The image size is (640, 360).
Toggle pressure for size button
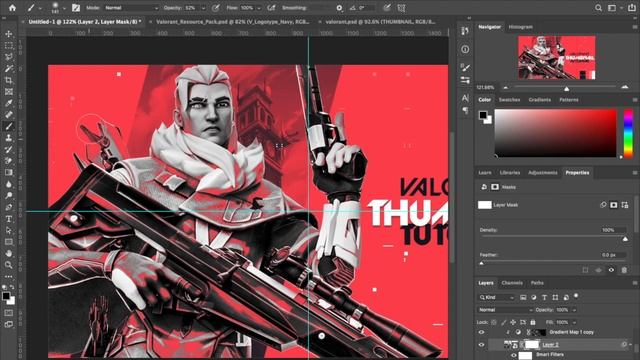387,8
